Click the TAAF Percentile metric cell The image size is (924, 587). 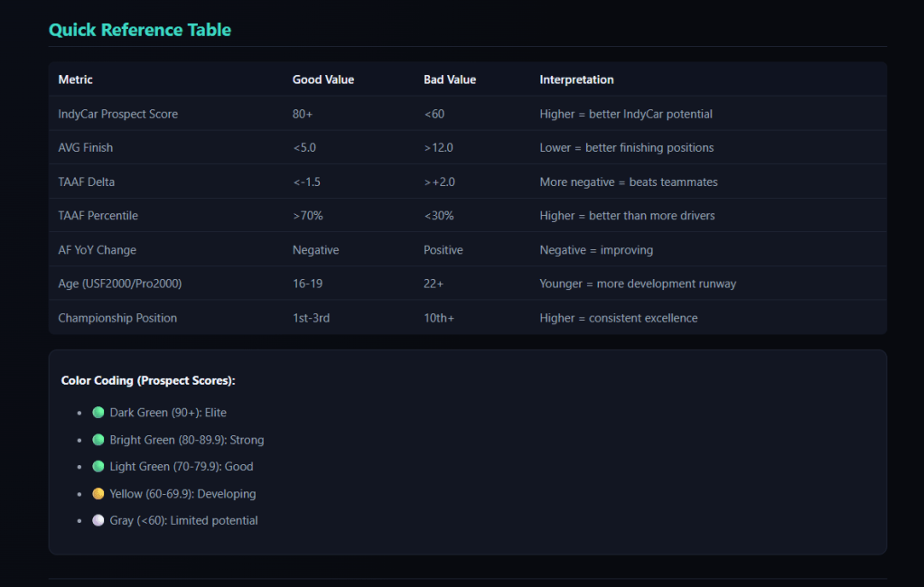[x=98, y=216]
